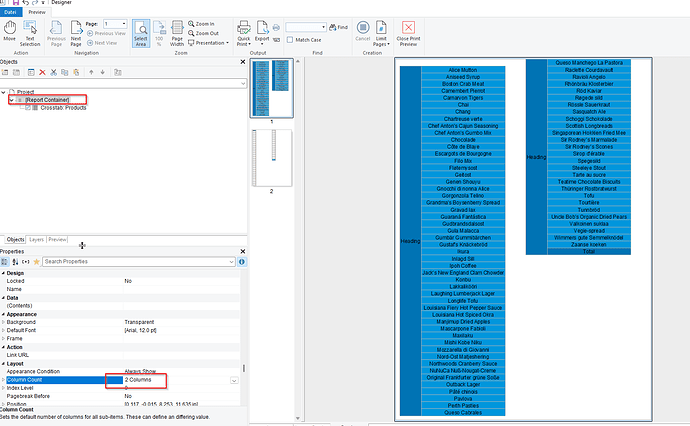Select the Report Container tree item
690x426 pixels.
pos(47,100)
